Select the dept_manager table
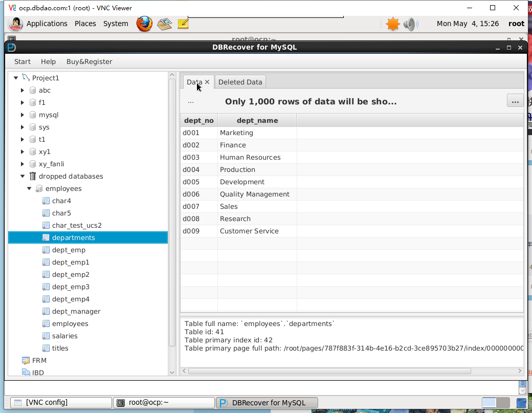The height and width of the screenshot is (413, 532). [76, 311]
